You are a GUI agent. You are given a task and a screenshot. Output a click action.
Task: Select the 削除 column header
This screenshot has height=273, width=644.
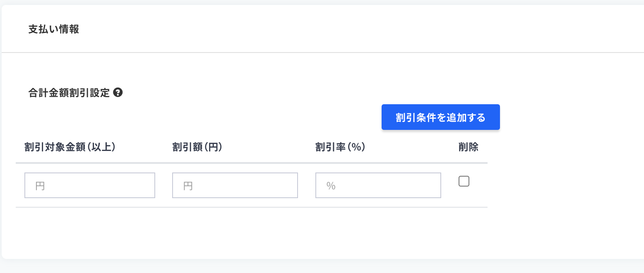pos(469,147)
